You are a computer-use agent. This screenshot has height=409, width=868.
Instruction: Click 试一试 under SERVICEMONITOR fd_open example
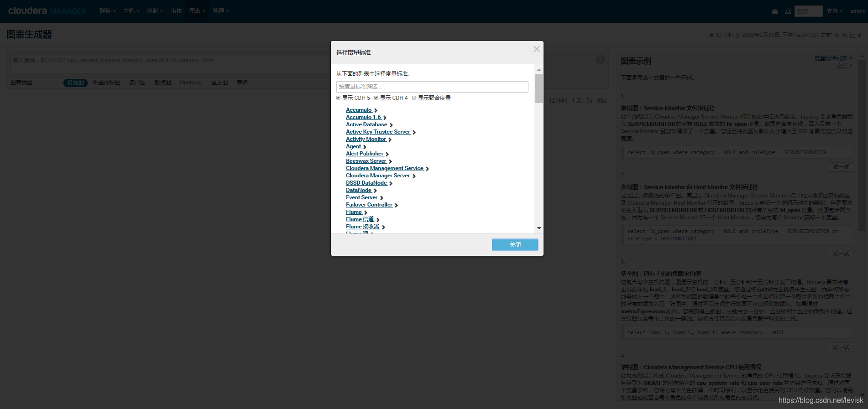[841, 167]
